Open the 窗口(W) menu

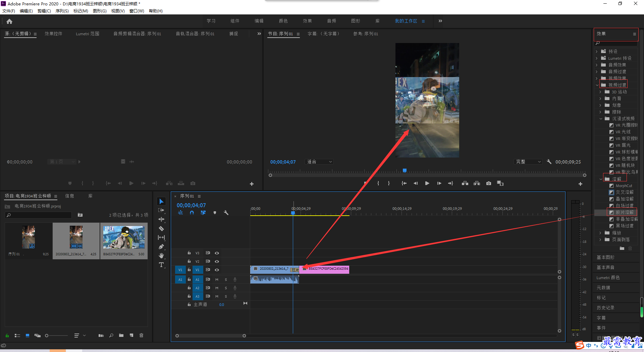[137, 11]
